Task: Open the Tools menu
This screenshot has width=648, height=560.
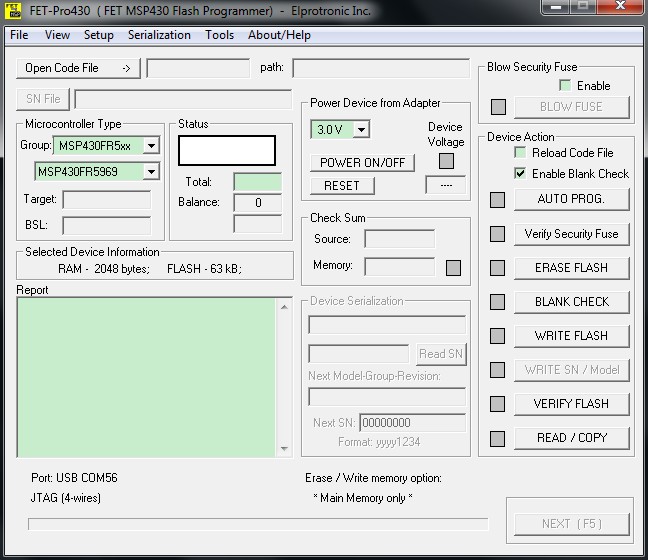Action: click(x=219, y=35)
